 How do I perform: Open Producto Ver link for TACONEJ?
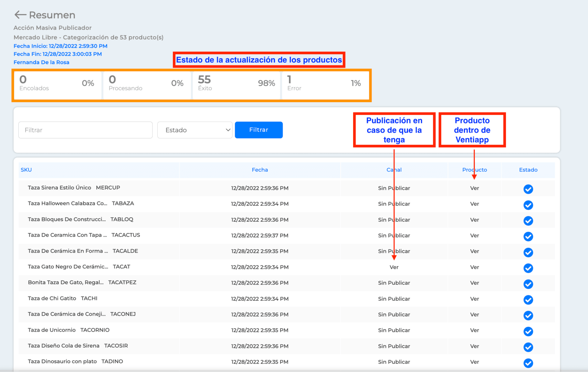(474, 314)
